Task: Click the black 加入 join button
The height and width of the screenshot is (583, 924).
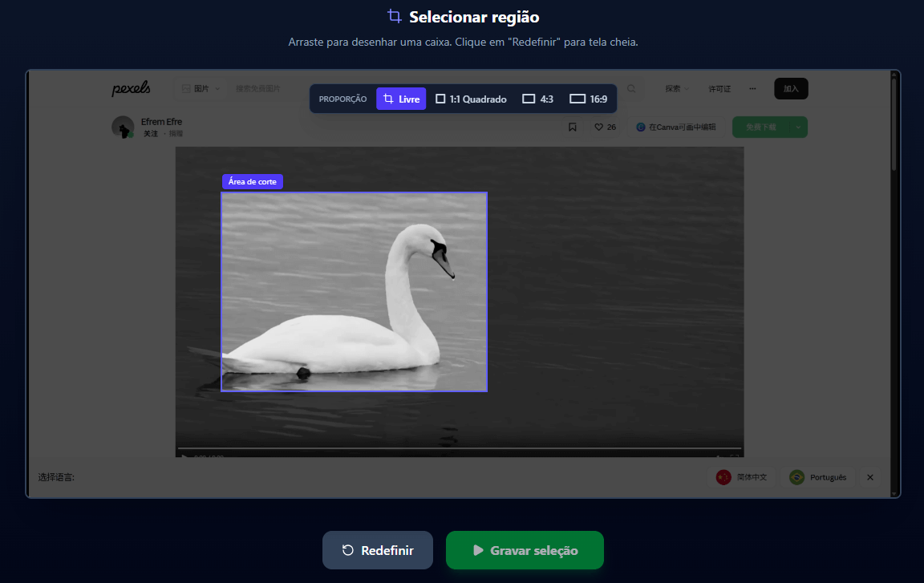Action: coord(791,88)
